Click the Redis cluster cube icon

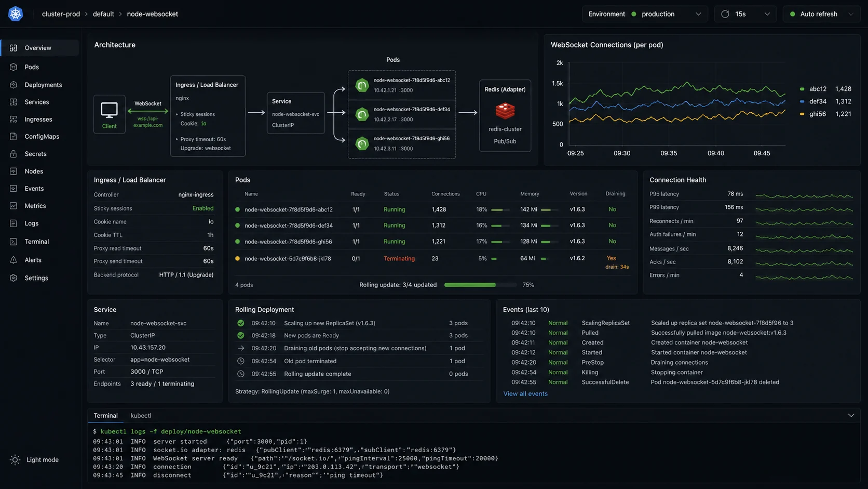505,111
